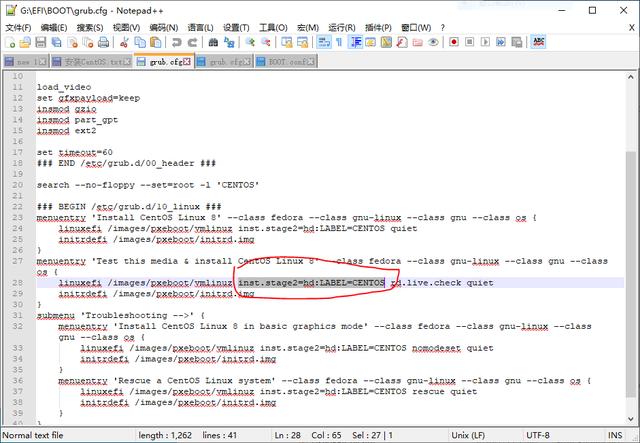
Task: Toggle synchronized vertical scrolling
Action: 287,42
